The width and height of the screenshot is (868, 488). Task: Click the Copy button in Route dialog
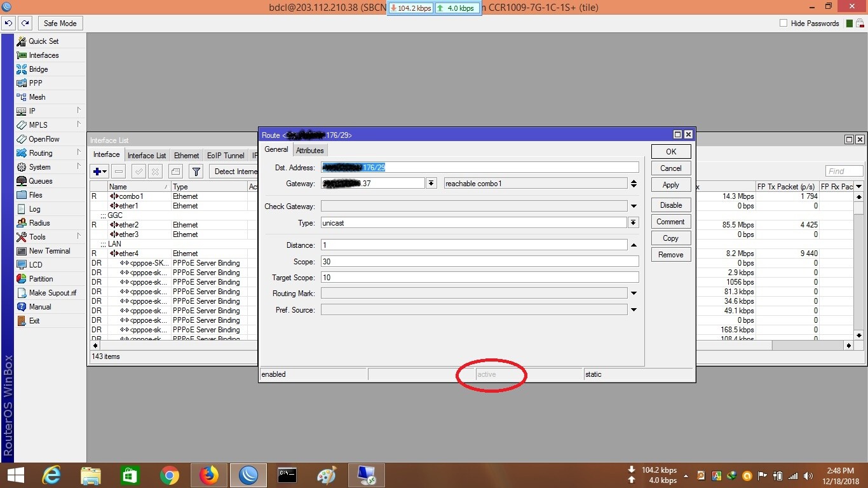click(x=671, y=238)
